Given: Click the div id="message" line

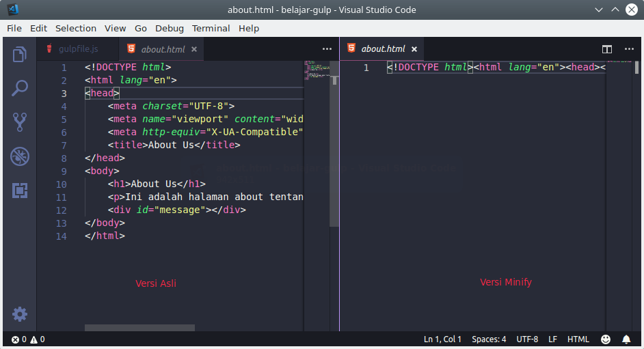Looking at the screenshot, I should [176, 210].
